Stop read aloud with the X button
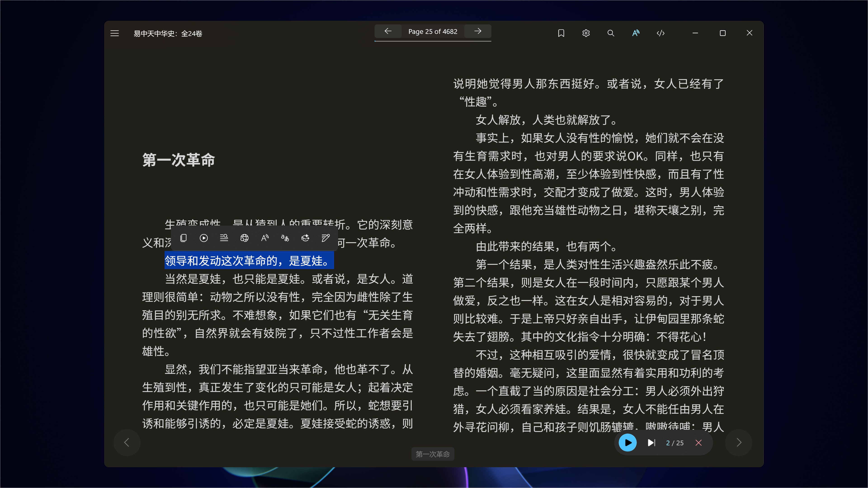This screenshot has width=868, height=488. [x=698, y=443]
